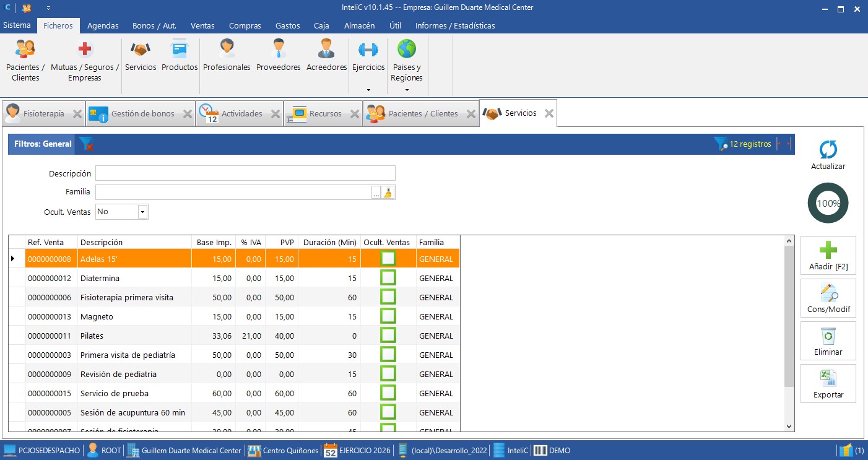Click the Paises y Regiones globe icon
This screenshot has height=460, width=868.
click(407, 49)
